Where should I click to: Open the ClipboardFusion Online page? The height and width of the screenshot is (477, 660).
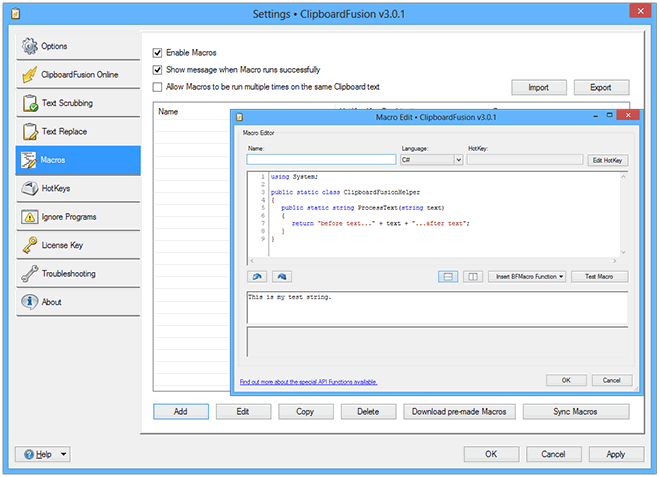(77, 75)
